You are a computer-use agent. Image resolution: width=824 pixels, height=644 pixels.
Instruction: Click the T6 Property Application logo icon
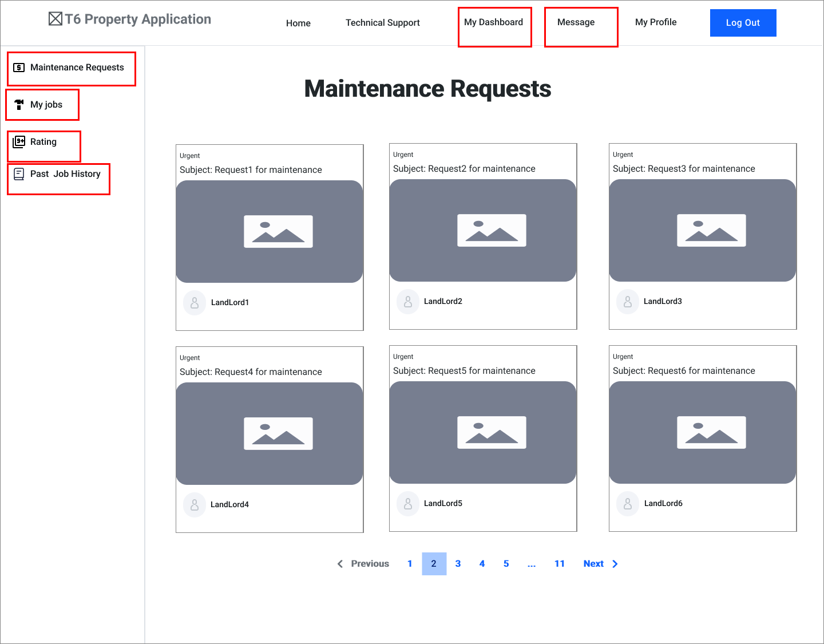click(56, 19)
